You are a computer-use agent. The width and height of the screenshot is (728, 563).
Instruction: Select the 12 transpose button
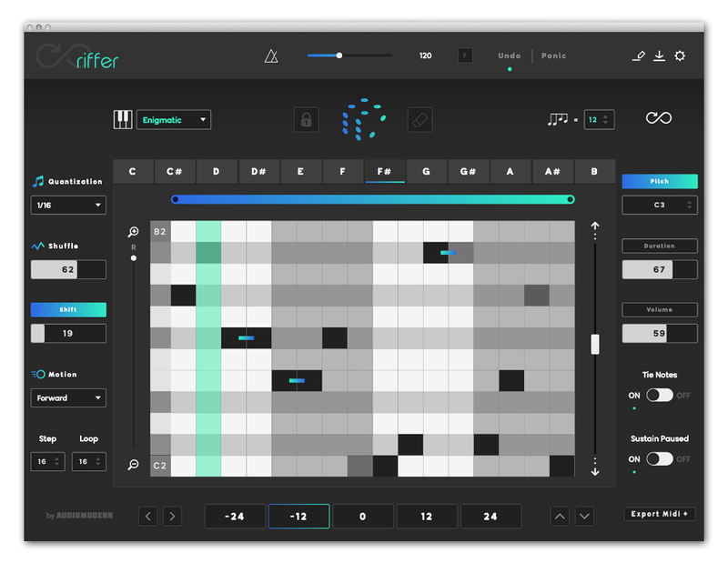tap(427, 516)
